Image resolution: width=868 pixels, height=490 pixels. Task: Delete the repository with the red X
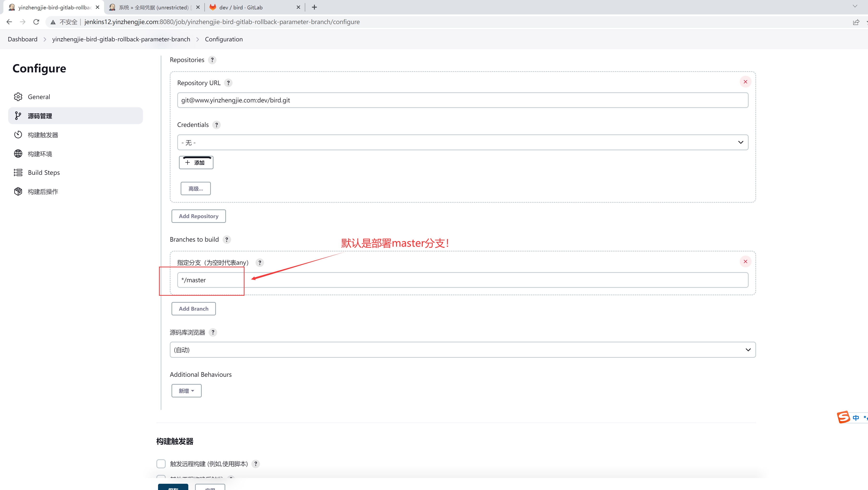[745, 82]
